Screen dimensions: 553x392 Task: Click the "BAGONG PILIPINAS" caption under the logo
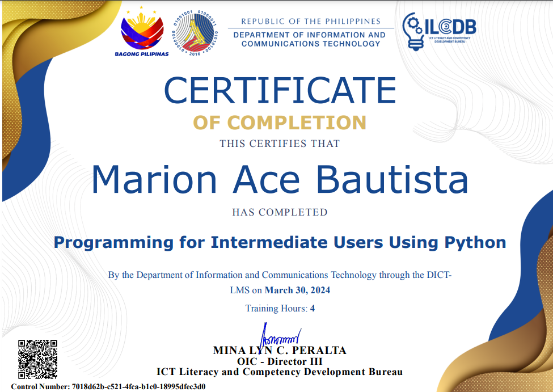coord(142,54)
